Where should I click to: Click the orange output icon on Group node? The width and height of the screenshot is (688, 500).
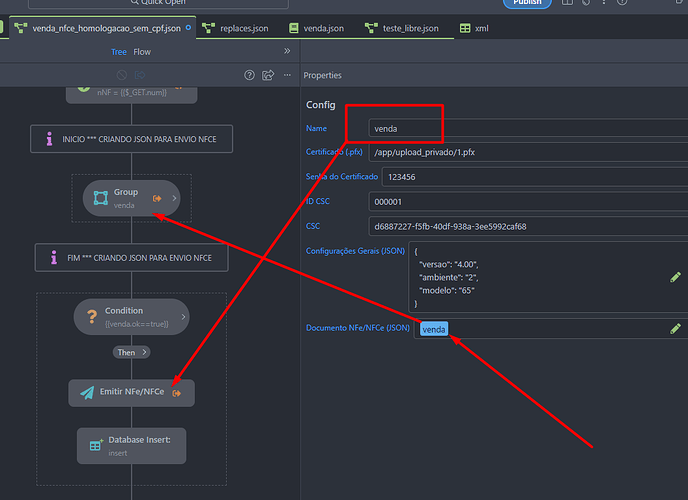pos(157,199)
